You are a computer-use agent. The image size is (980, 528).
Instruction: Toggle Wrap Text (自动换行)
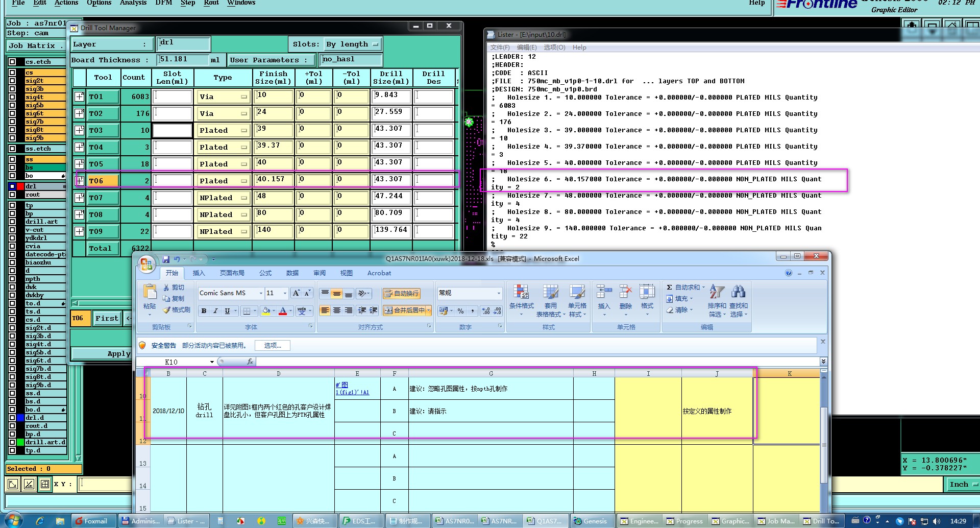[x=401, y=293]
